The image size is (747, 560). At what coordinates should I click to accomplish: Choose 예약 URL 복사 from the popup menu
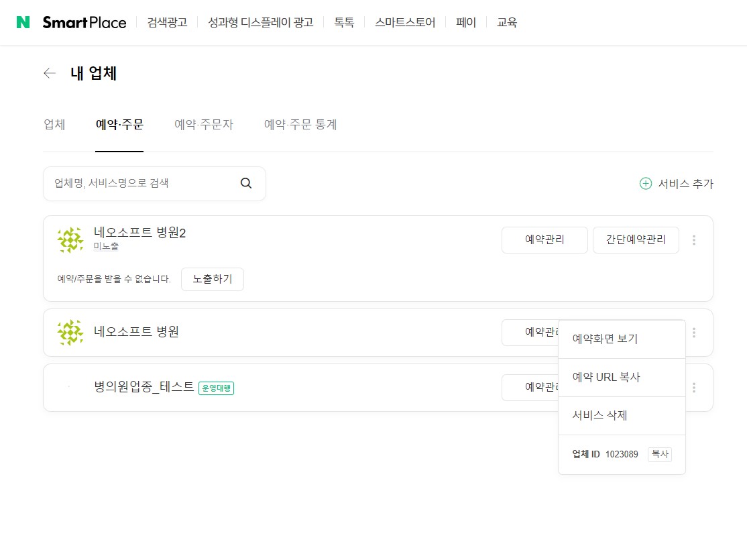click(622, 377)
